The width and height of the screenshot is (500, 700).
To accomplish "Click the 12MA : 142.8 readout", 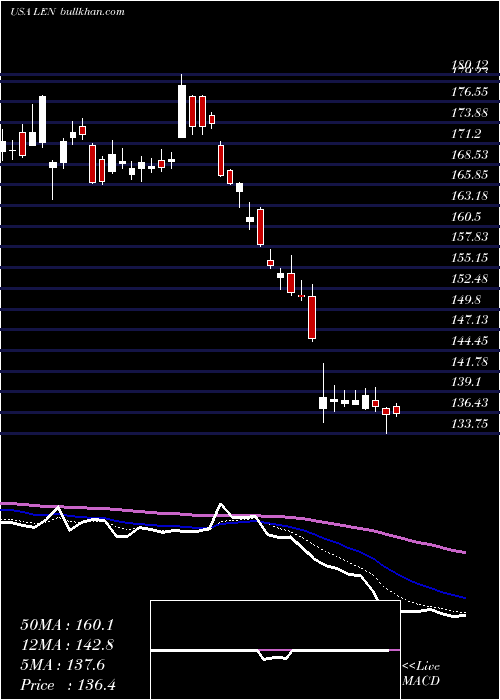I will 67,645.
